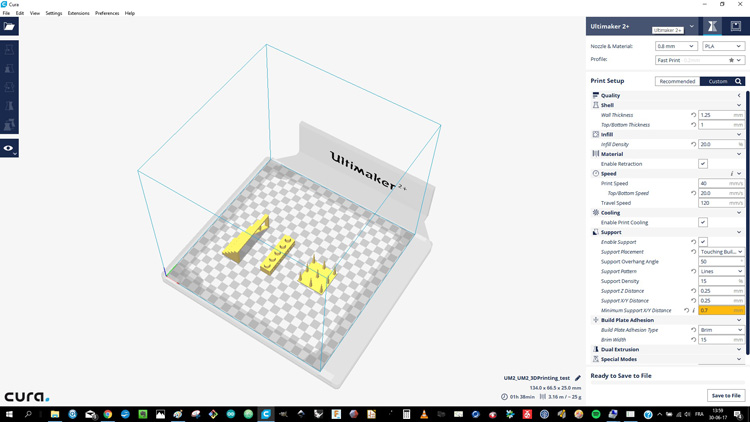This screenshot has height=422, width=750.
Task: Select the Move tool in left toolbar
Action: pos(9,50)
